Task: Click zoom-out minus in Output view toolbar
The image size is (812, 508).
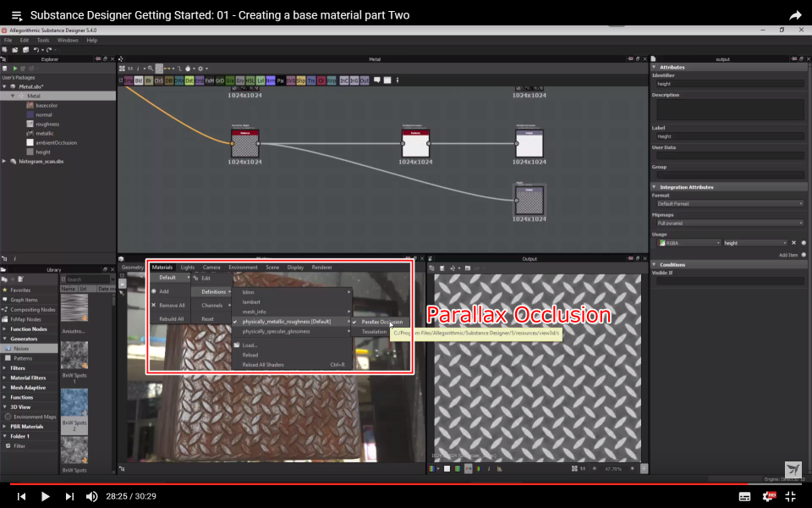Action: (x=595, y=468)
